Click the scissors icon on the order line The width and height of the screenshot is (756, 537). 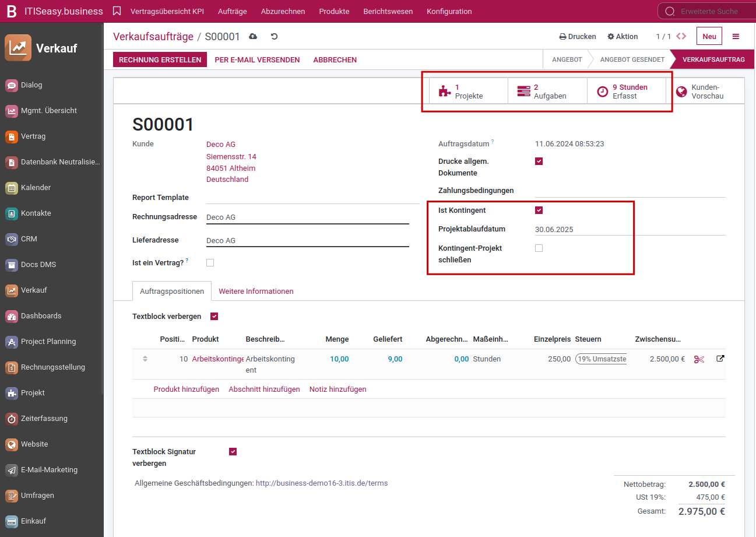coord(699,359)
